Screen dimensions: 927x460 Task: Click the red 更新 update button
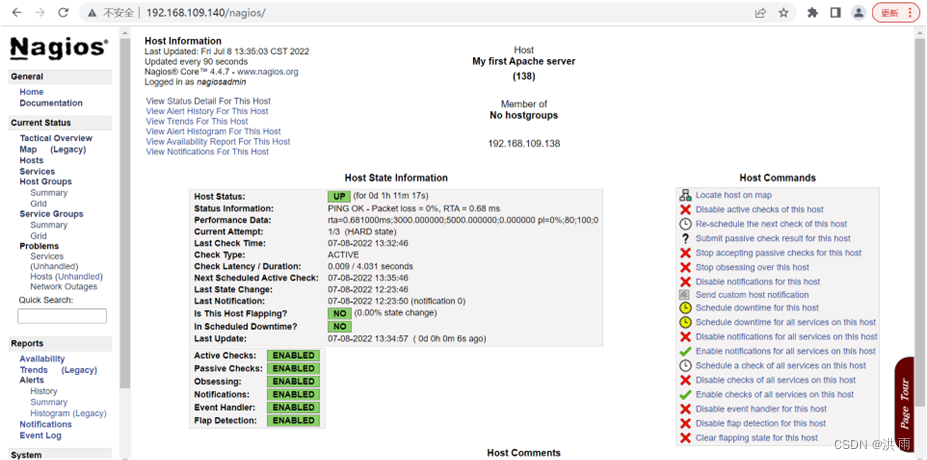click(896, 12)
